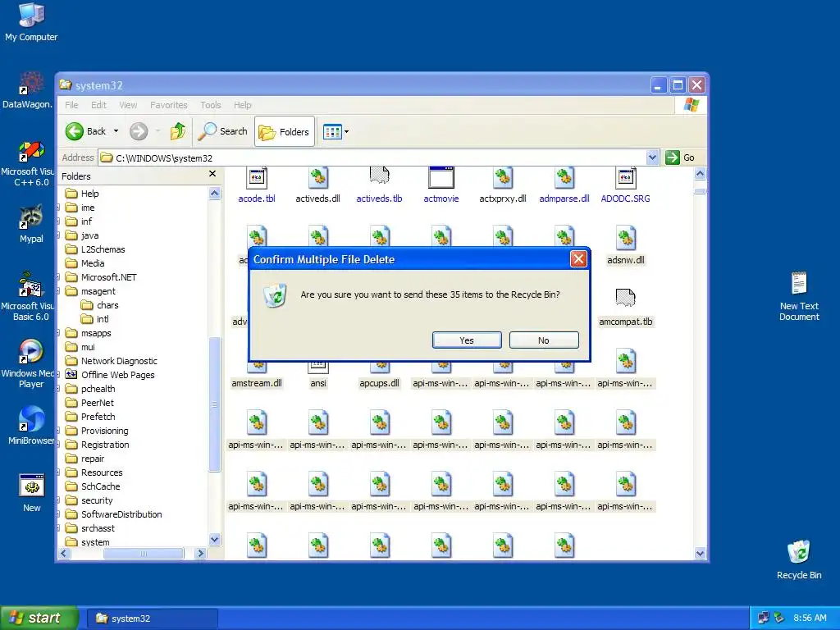This screenshot has width=840, height=630.
Task: Cancel deletion with the No button
Action: (544, 340)
